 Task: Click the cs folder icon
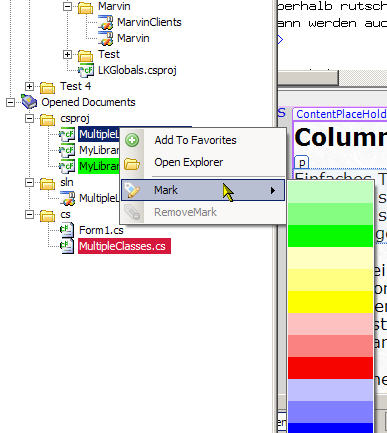pyautogui.click(x=47, y=215)
